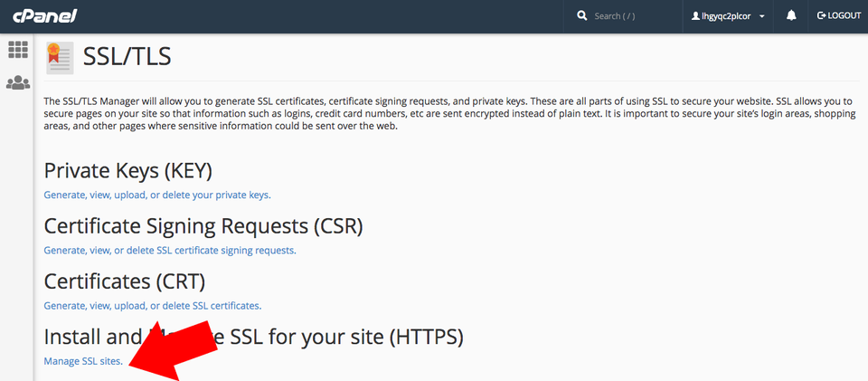
Task: Click the user profile person icon
Action: pos(695,16)
